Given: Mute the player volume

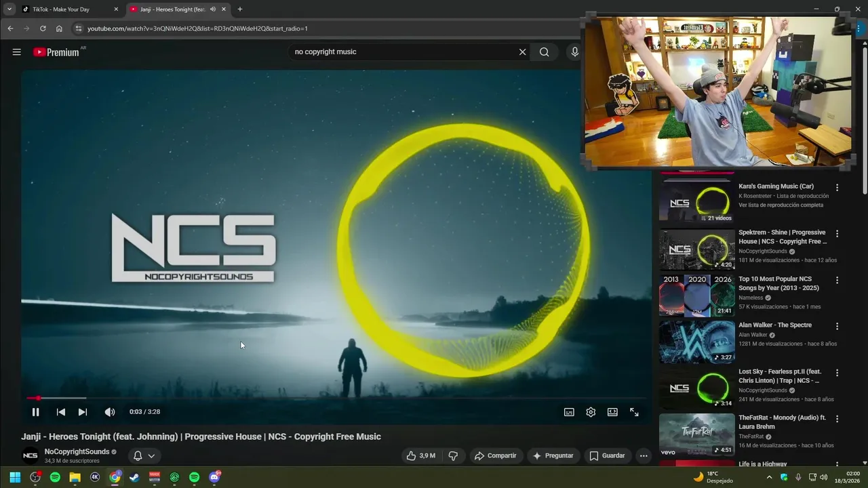Looking at the screenshot, I should pos(109,412).
